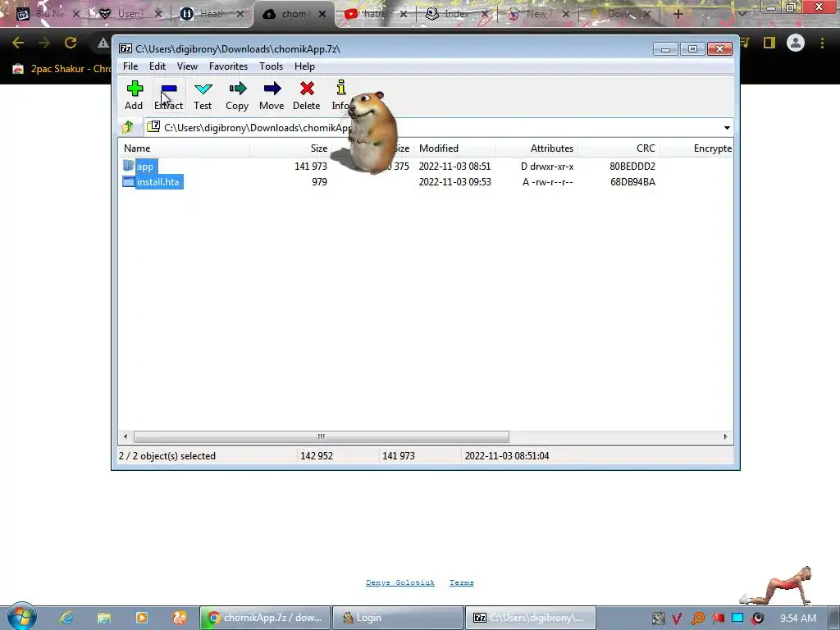Image resolution: width=840 pixels, height=630 pixels.
Task: Open the Terms link on the page
Action: click(x=461, y=582)
